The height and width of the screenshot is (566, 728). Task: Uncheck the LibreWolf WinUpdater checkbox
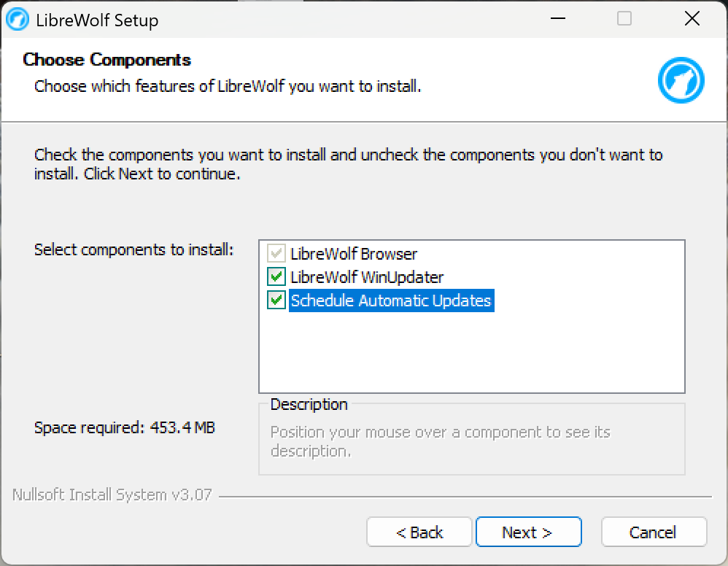pos(276,277)
